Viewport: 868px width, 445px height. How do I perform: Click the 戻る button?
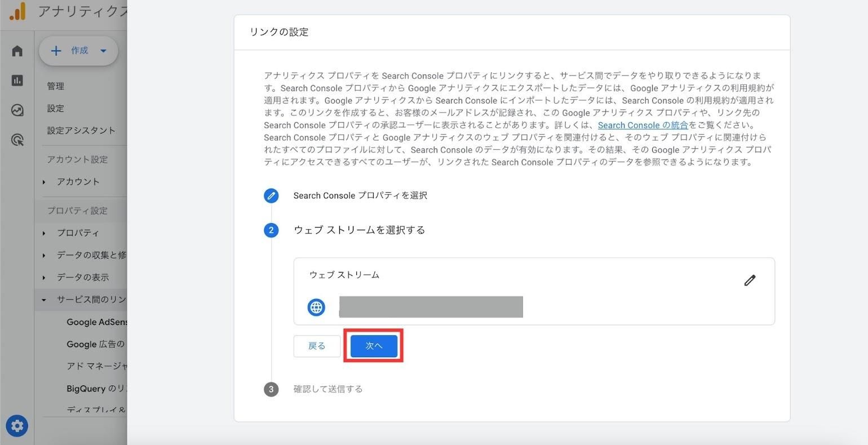(x=317, y=346)
